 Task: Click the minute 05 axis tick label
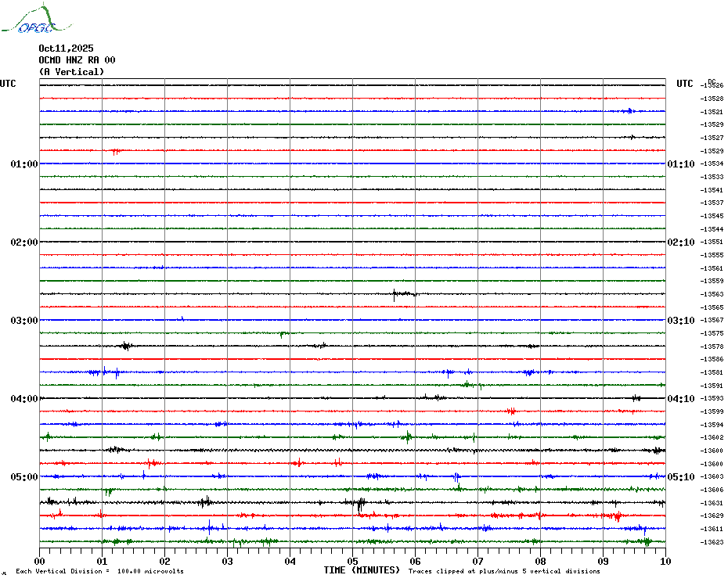coord(353,561)
